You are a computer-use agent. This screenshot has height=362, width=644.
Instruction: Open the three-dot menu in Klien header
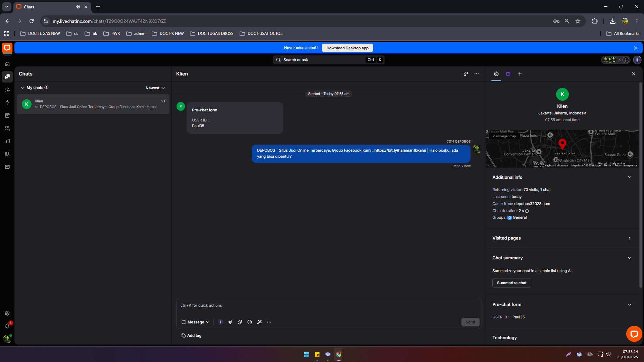pyautogui.click(x=477, y=74)
